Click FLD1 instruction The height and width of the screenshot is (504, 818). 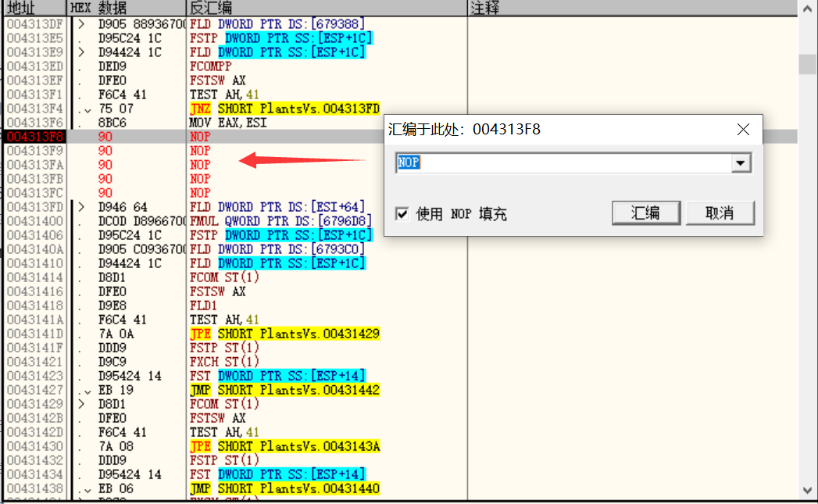point(203,306)
